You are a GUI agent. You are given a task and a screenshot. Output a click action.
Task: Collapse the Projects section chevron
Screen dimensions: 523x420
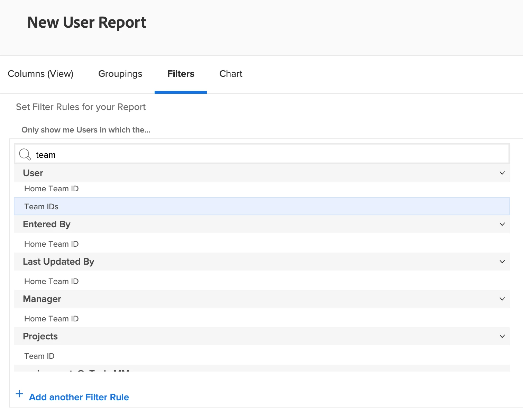click(x=502, y=336)
